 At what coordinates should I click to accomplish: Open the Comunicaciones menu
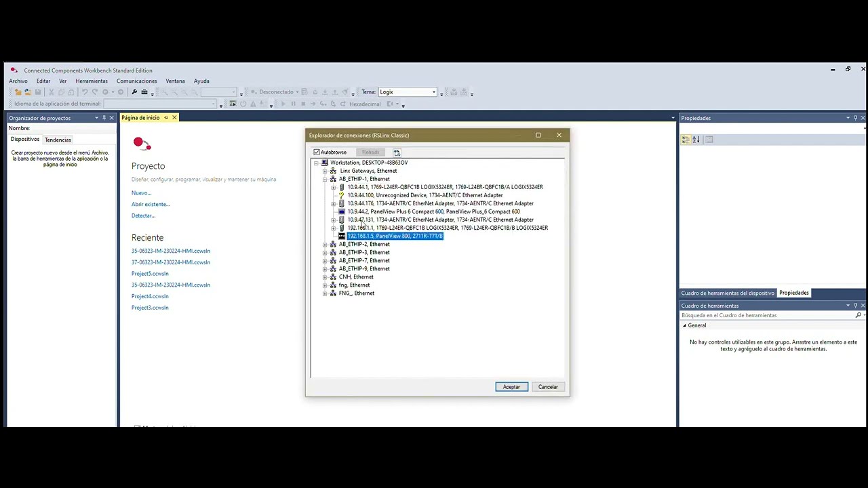(137, 81)
